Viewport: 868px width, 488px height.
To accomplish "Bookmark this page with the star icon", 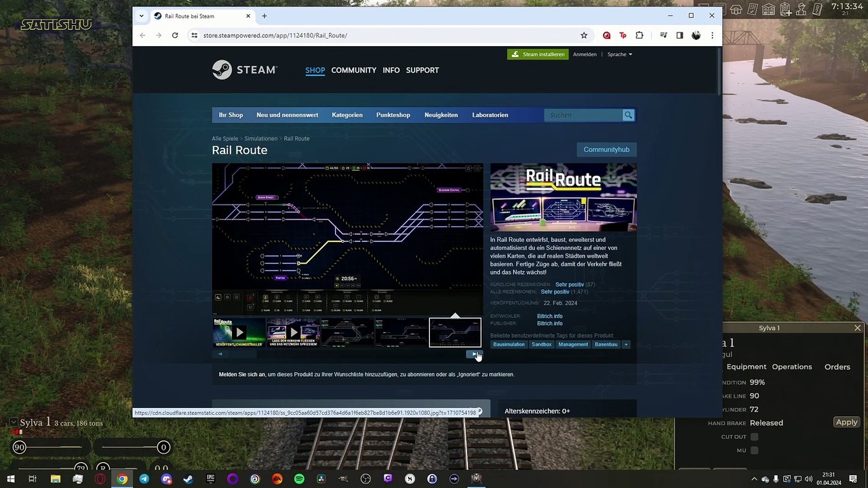I will [584, 35].
